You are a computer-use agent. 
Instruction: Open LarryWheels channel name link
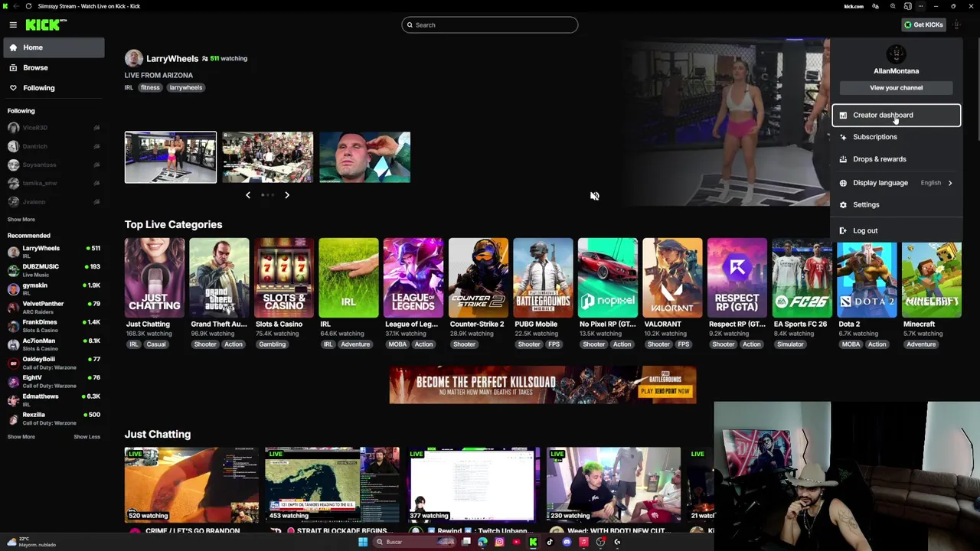point(172,59)
